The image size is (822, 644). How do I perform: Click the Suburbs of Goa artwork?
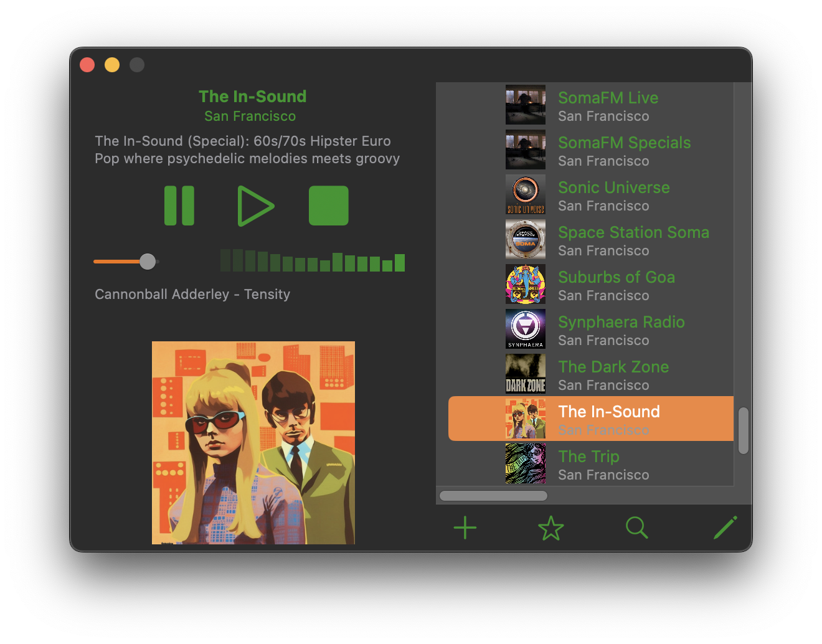pyautogui.click(x=526, y=284)
